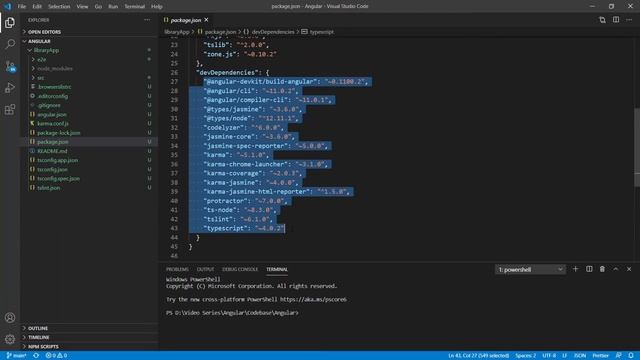Open the Extensions view

(10, 109)
